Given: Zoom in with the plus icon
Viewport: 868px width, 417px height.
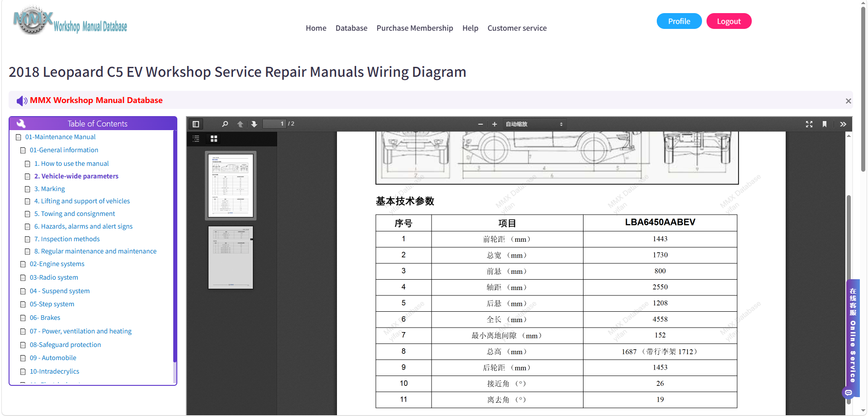Looking at the screenshot, I should pos(494,124).
